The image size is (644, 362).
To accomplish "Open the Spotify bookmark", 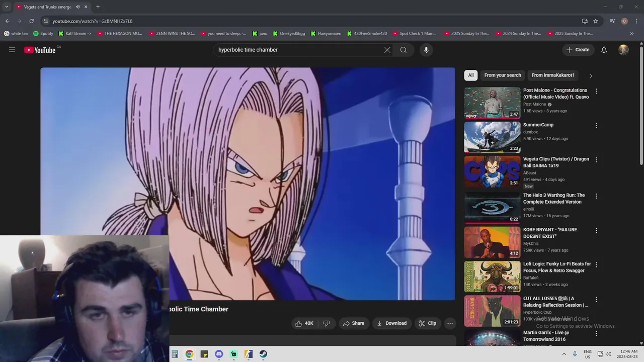I will pyautogui.click(x=43, y=34).
